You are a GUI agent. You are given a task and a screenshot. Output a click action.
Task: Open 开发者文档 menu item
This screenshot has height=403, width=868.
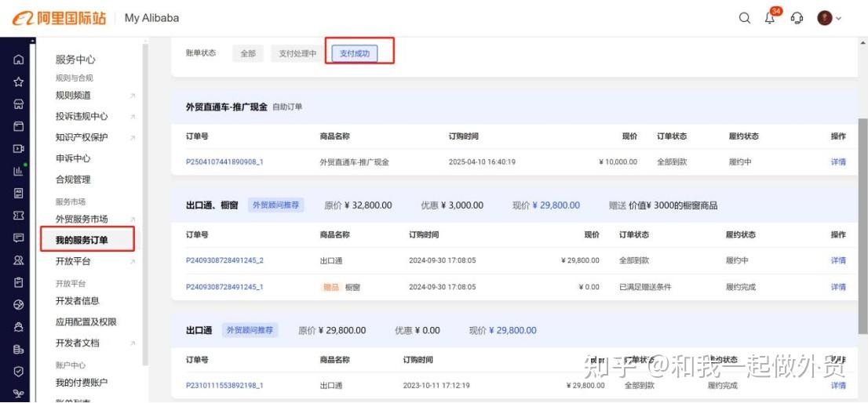pos(78,343)
